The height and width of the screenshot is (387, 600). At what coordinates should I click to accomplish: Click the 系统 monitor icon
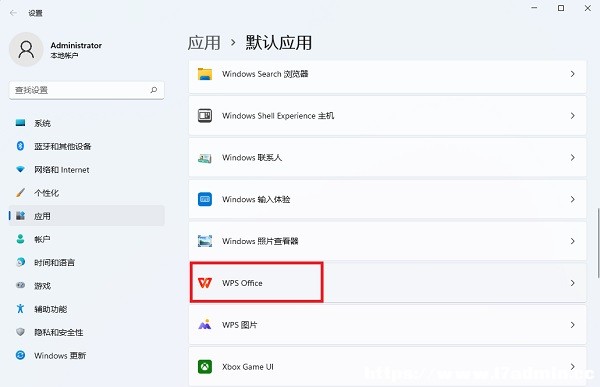(x=20, y=123)
